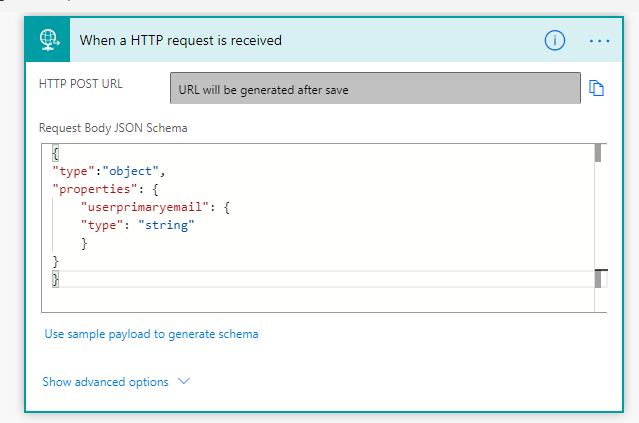Screen dimensions: 639x423
Task: Click the HTTP request trigger globe icon
Action: [48, 40]
